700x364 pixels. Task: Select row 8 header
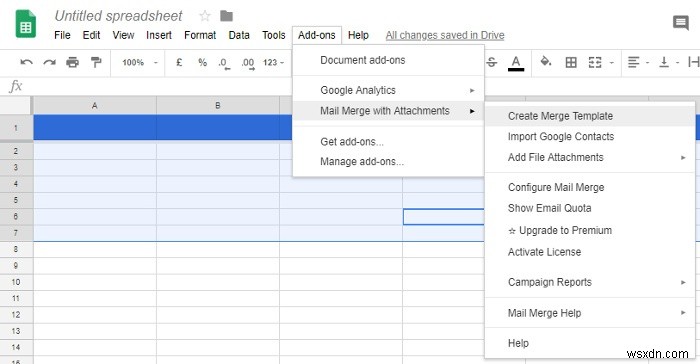coord(16,249)
